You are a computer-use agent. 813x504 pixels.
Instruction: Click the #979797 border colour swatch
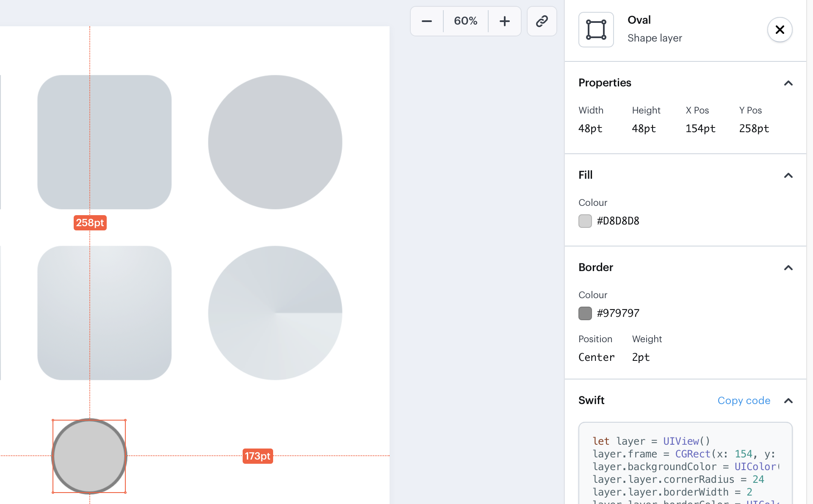(x=585, y=313)
